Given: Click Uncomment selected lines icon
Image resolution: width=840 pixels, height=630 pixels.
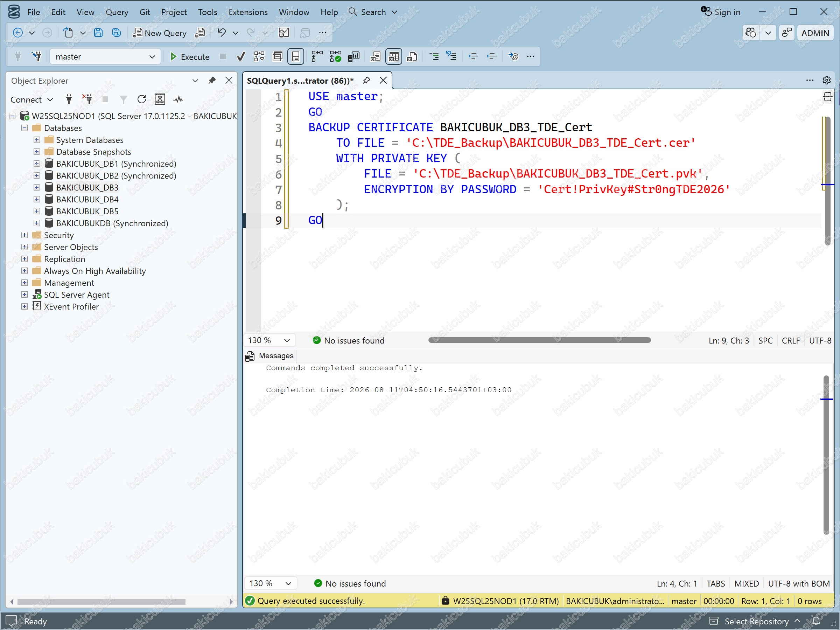Looking at the screenshot, I should pos(451,57).
